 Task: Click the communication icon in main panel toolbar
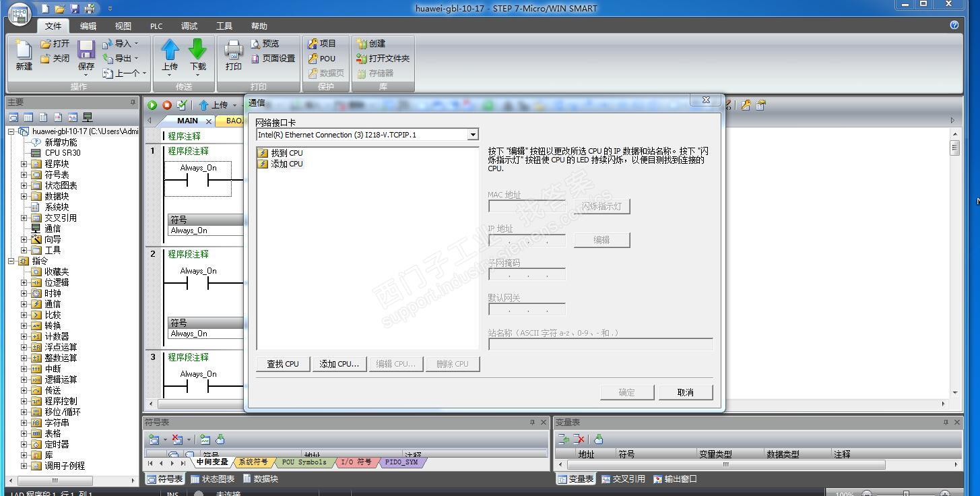[87, 117]
